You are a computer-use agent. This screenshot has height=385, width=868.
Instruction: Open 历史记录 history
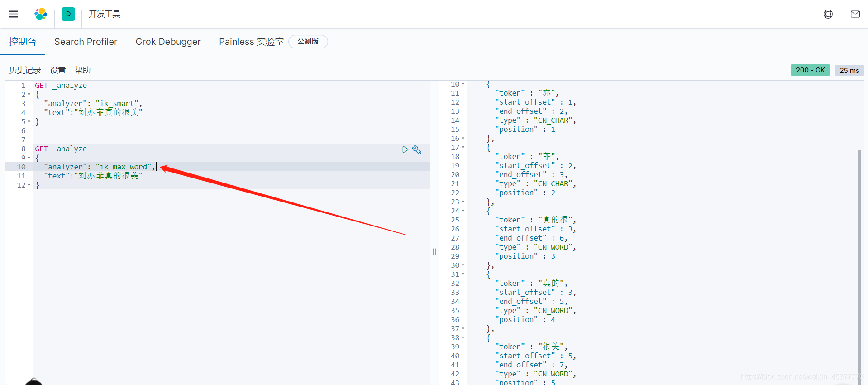point(25,70)
